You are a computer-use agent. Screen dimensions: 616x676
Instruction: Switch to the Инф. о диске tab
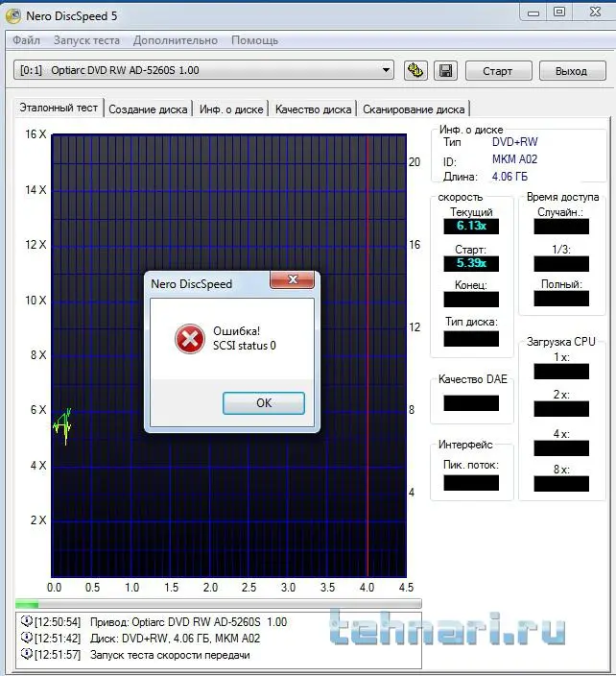pyautogui.click(x=231, y=109)
